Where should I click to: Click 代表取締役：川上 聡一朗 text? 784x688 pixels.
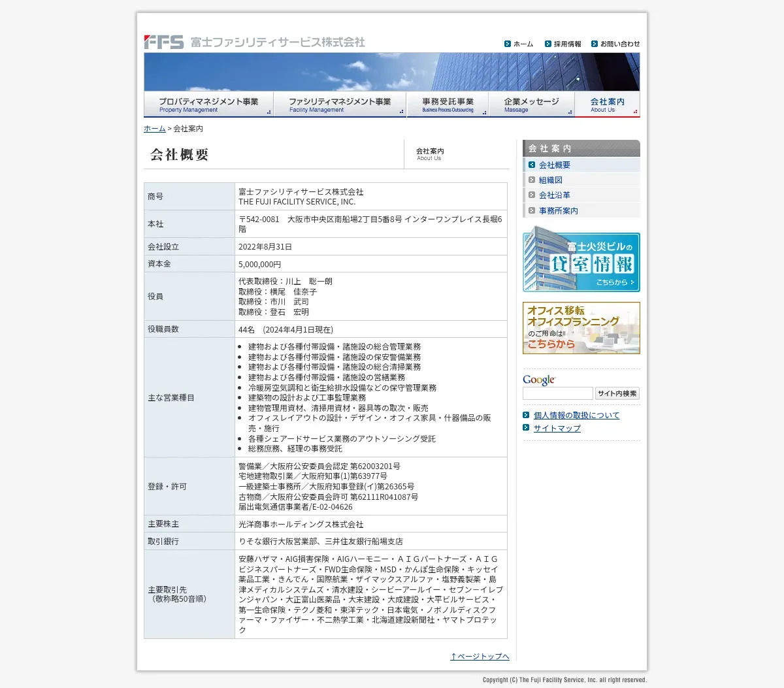[x=286, y=282]
